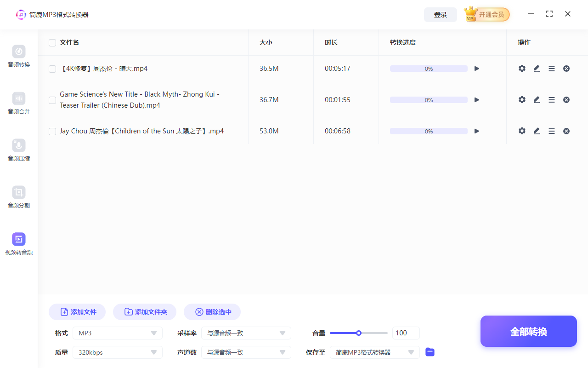The image size is (588, 368).
Task: Open the 音频分割 audio split tool
Action: click(x=18, y=197)
